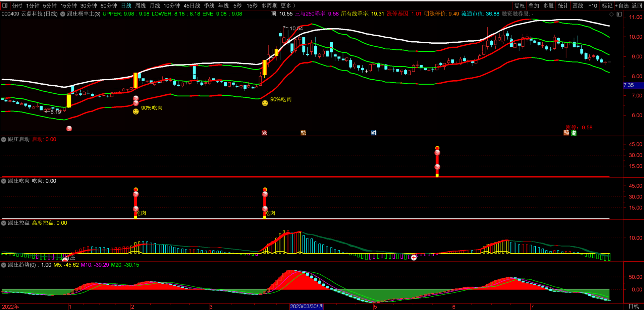Screen dimensions: 644x310
Task: Select the 15分钟 period
Action: point(68,6)
